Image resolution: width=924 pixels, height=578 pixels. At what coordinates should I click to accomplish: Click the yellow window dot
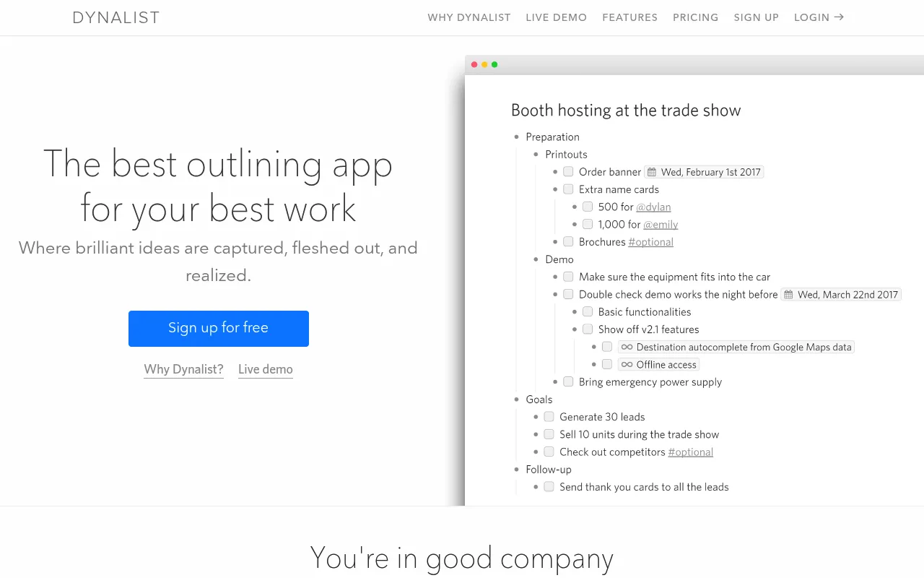484,64
